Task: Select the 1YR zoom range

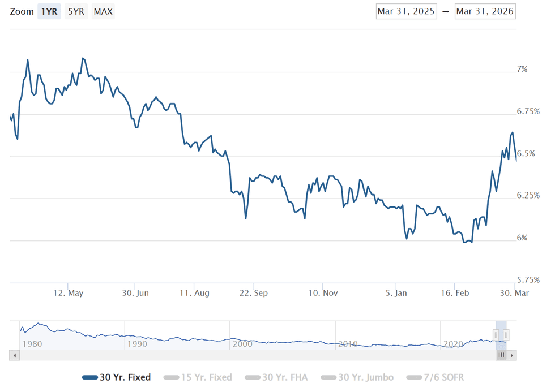Action: (x=49, y=11)
